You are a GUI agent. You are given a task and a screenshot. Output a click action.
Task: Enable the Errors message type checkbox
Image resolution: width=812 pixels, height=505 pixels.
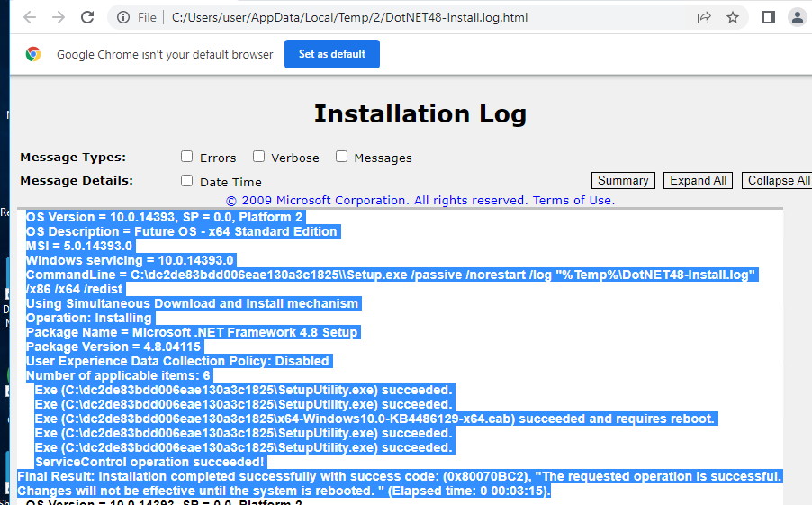coord(187,156)
